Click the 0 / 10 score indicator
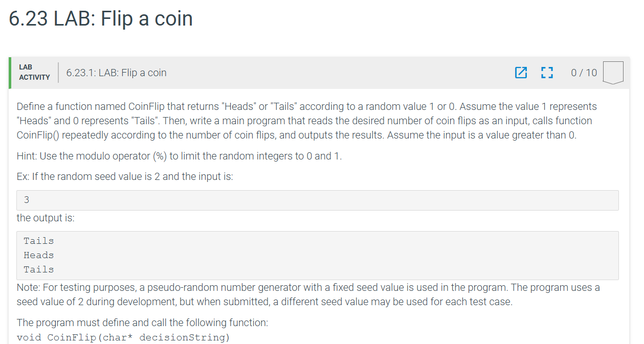Image resolution: width=644 pixels, height=344 pixels. 584,73
